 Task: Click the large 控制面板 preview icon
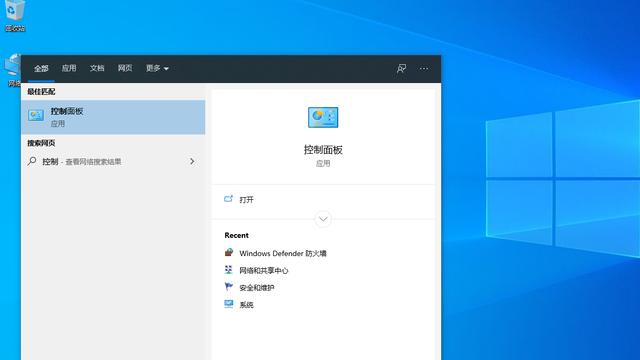tap(323, 118)
